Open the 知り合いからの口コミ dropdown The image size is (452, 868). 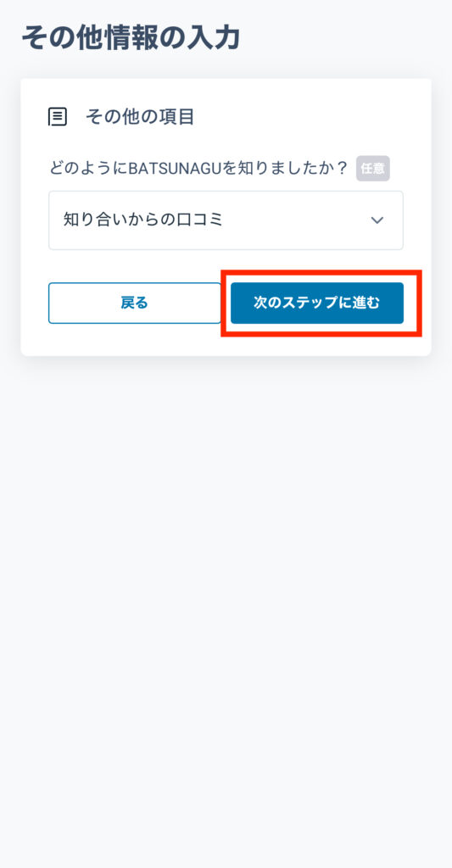click(x=226, y=220)
